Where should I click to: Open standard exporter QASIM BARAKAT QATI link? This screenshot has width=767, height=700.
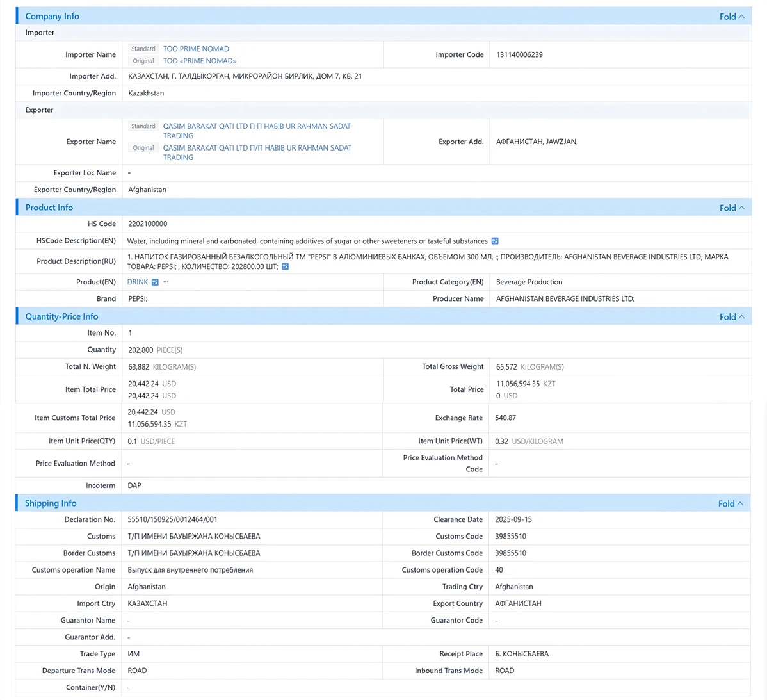coord(257,131)
